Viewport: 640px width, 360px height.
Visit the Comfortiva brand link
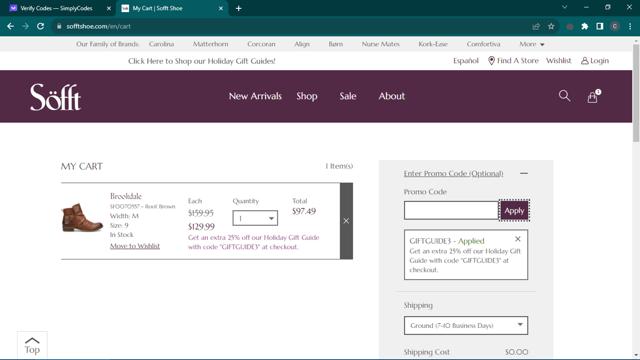[x=483, y=44]
